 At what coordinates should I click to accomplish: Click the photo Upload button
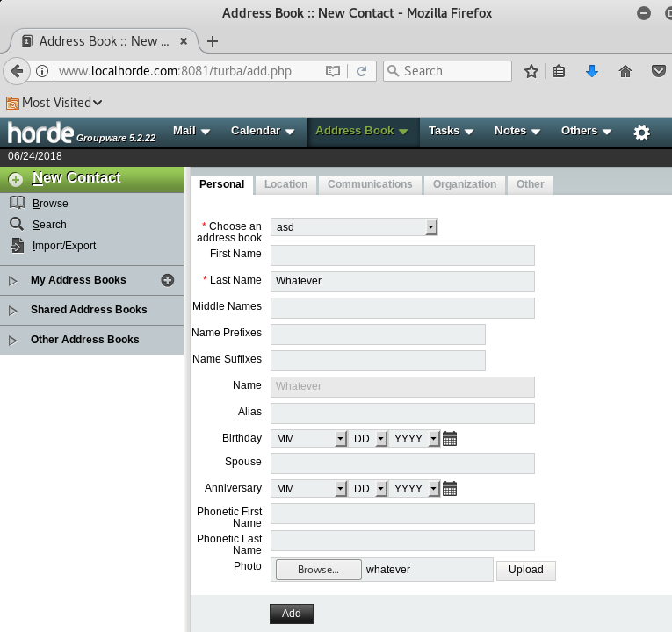pos(526,570)
